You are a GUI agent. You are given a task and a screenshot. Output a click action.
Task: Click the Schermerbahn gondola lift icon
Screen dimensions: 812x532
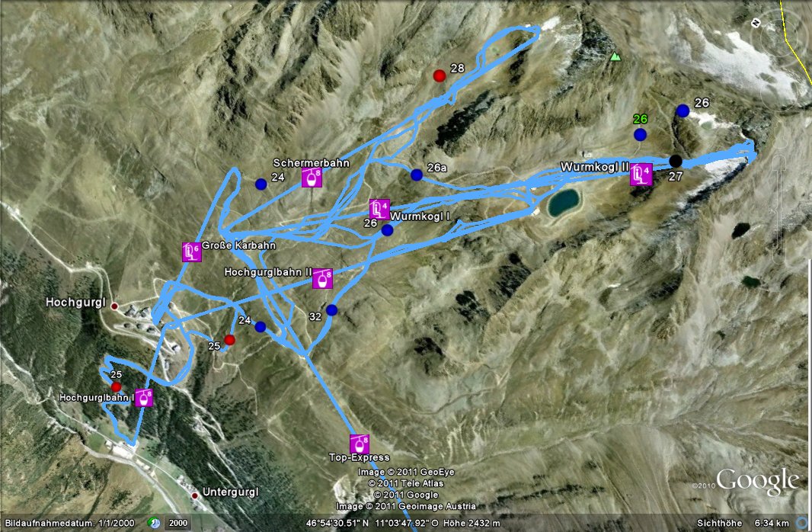click(312, 177)
